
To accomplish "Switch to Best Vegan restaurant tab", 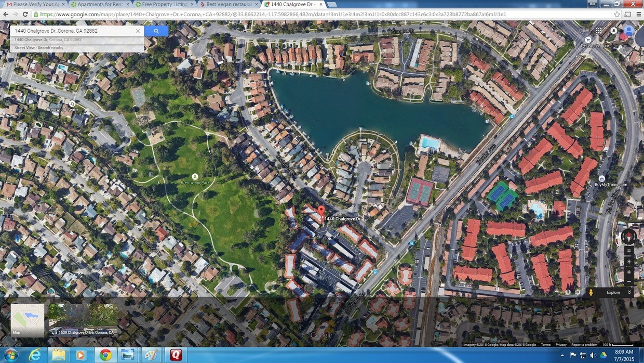I will point(225,4).
